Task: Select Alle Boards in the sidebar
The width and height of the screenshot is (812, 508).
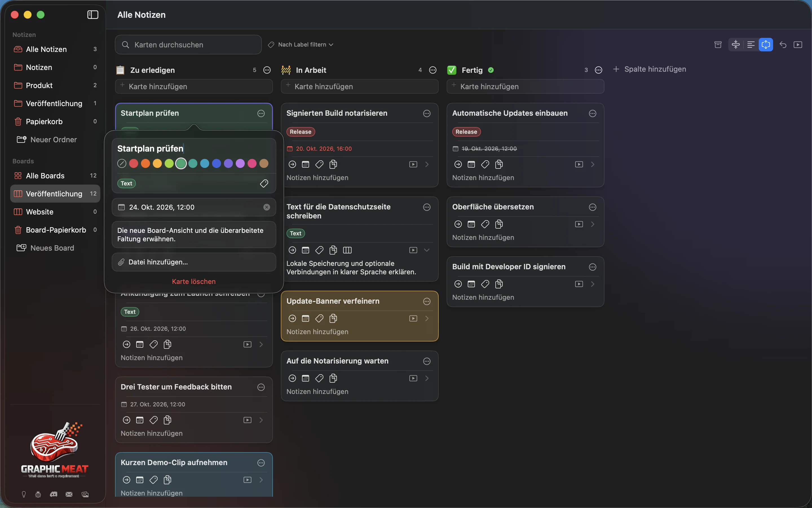Action: tap(55, 176)
